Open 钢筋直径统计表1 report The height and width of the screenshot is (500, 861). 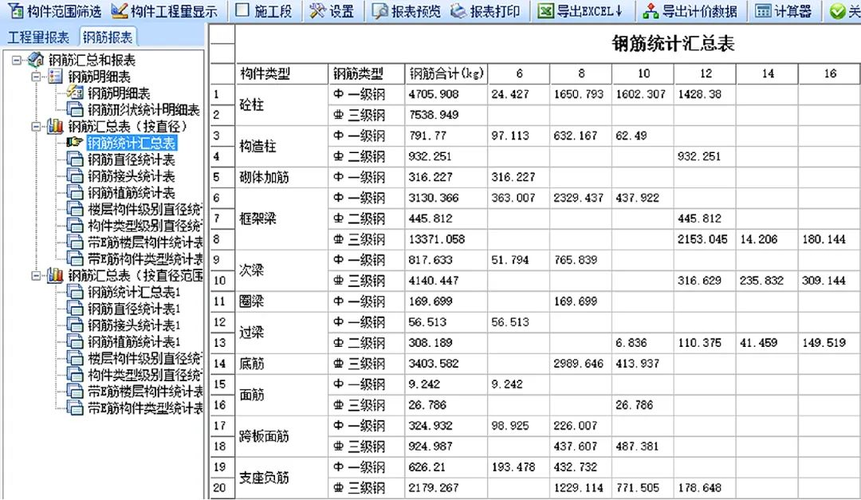(134, 308)
